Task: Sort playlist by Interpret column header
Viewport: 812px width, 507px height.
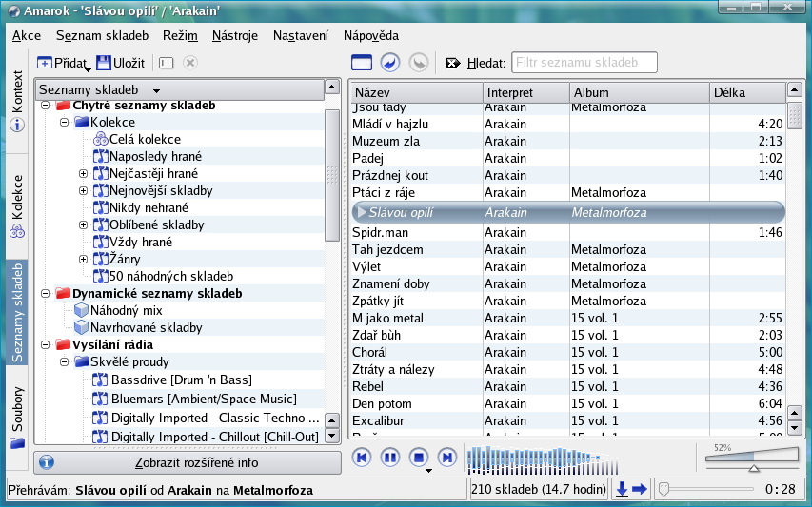Action: coord(526,92)
